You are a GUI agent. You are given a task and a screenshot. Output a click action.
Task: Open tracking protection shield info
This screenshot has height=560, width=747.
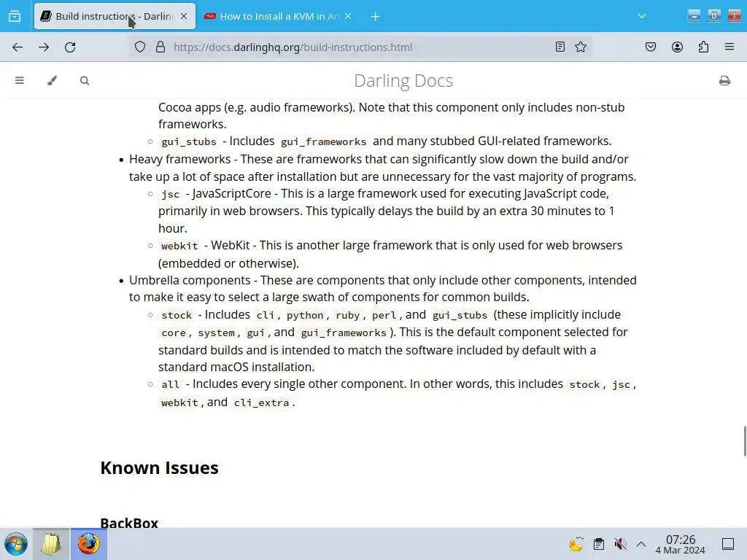click(139, 47)
